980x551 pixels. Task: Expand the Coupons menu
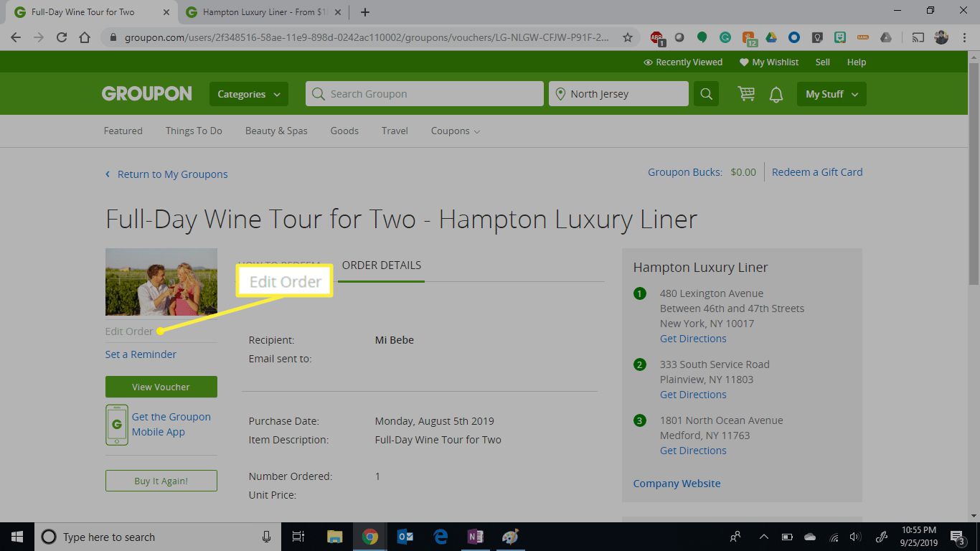456,131
